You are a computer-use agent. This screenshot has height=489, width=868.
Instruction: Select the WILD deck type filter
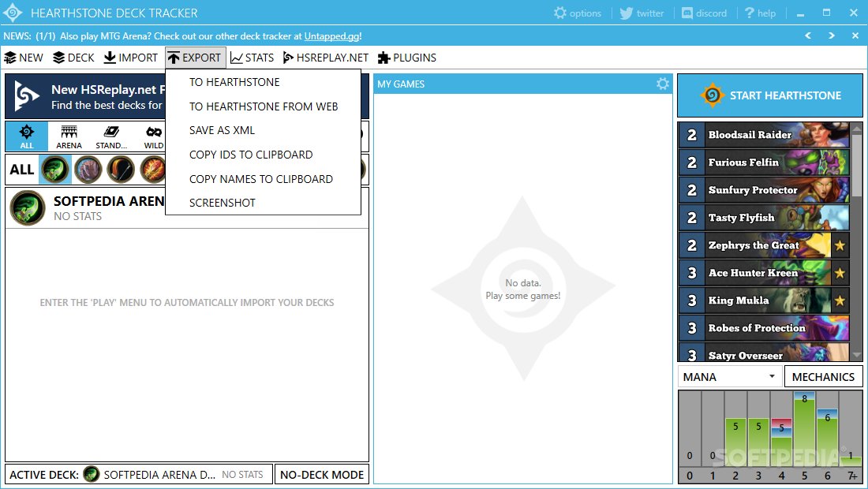[x=153, y=136]
